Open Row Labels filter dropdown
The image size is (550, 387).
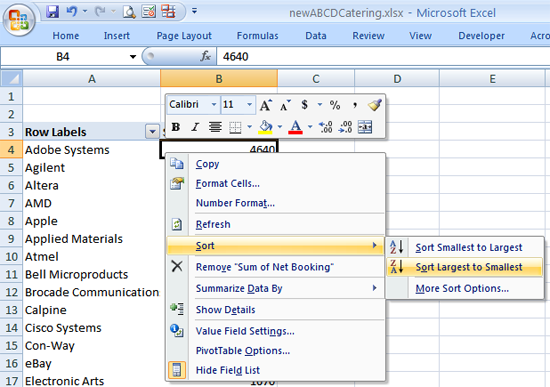click(152, 132)
